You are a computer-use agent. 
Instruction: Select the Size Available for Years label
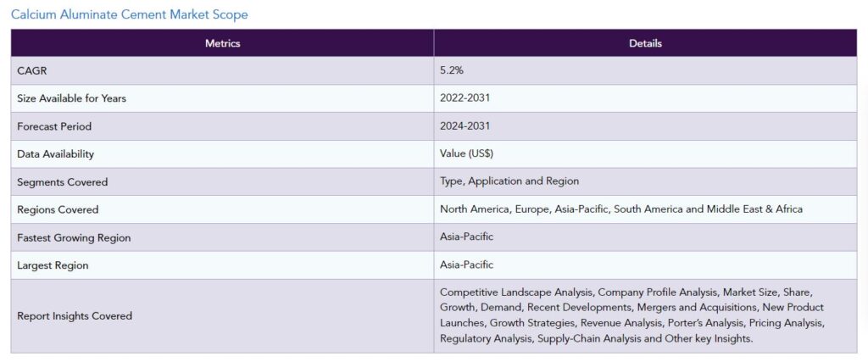coord(72,98)
